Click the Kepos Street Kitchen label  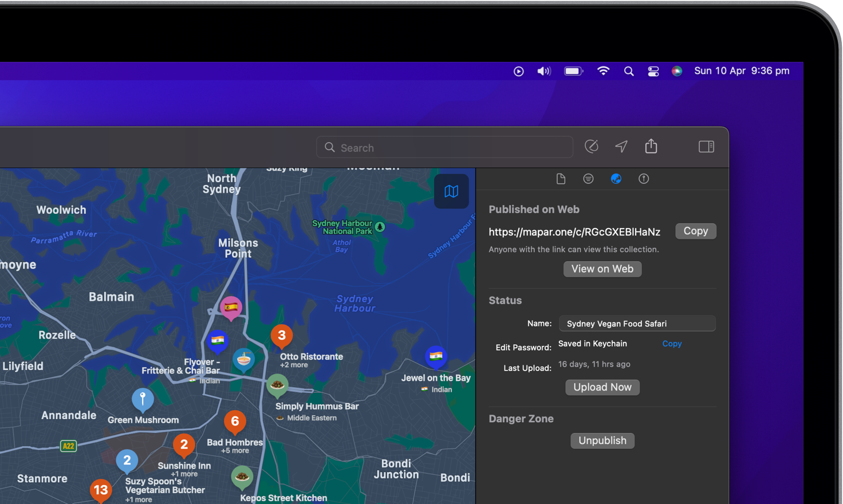(x=283, y=498)
